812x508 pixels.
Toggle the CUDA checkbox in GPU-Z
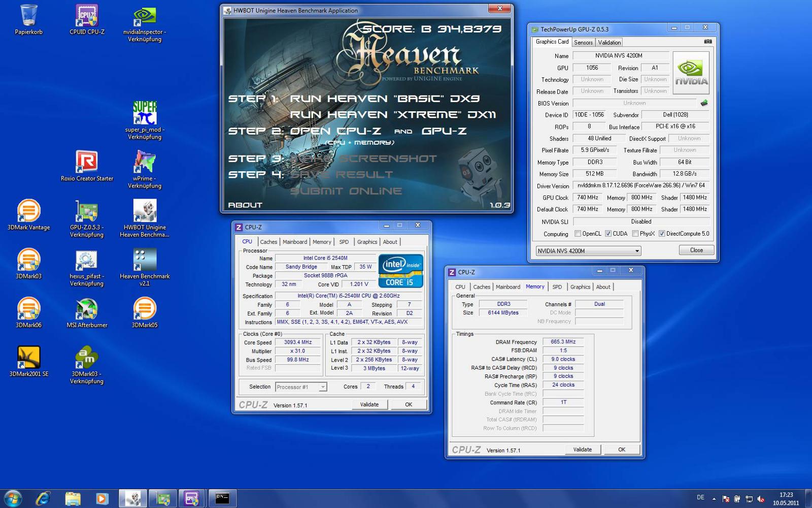[608, 234]
